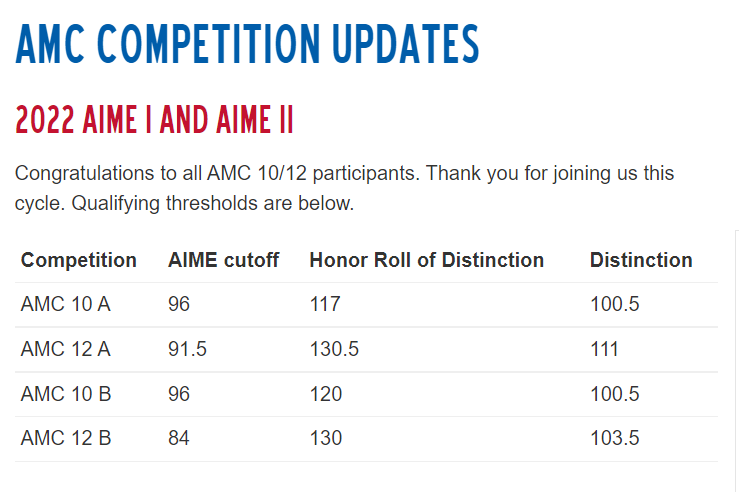This screenshot has width=739, height=492.
Task: Click the Honor Roll value 130.5
Action: click(334, 349)
